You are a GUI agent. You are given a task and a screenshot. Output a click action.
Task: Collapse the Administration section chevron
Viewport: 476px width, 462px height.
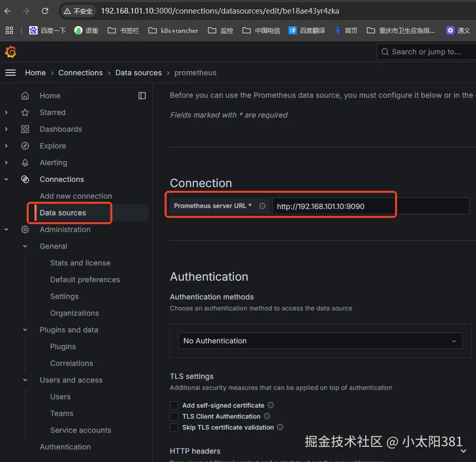tap(6, 229)
